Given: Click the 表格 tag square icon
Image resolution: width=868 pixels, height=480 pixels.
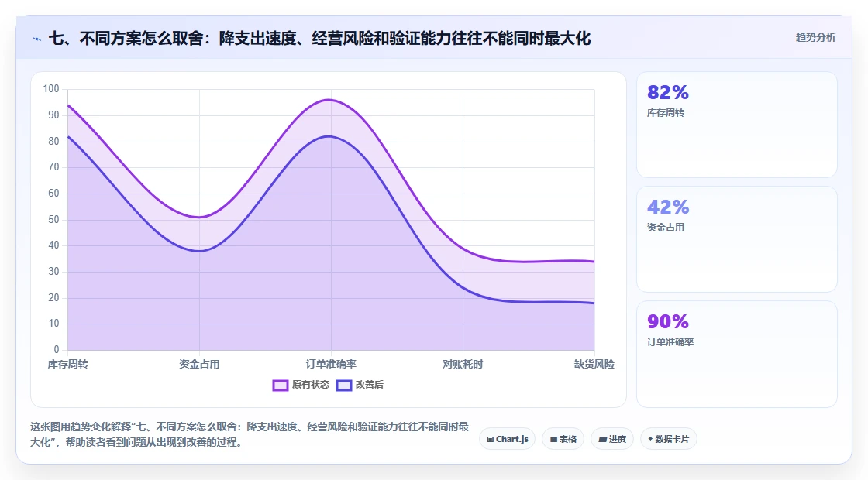Looking at the screenshot, I should [x=553, y=440].
